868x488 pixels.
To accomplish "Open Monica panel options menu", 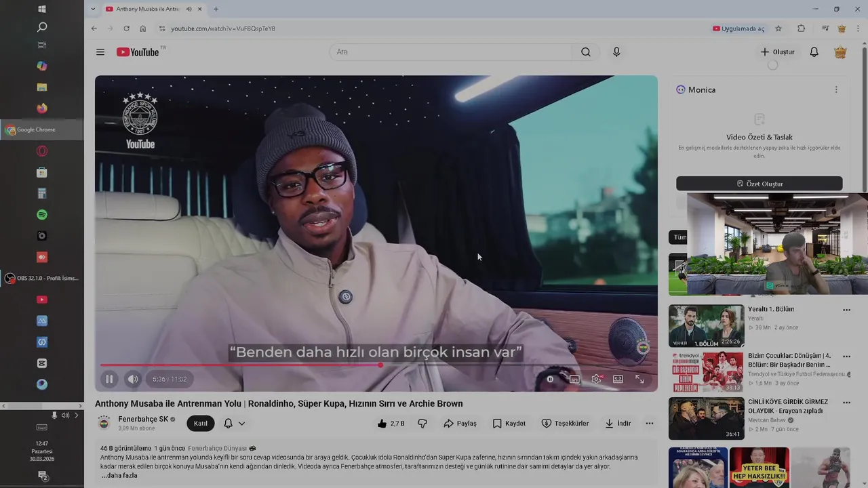I will (x=836, y=89).
